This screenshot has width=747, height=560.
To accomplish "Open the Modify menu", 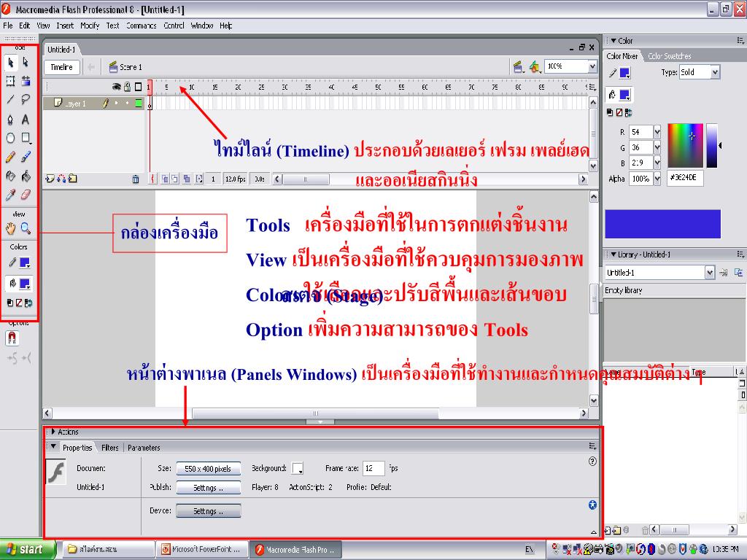I will (90, 26).
